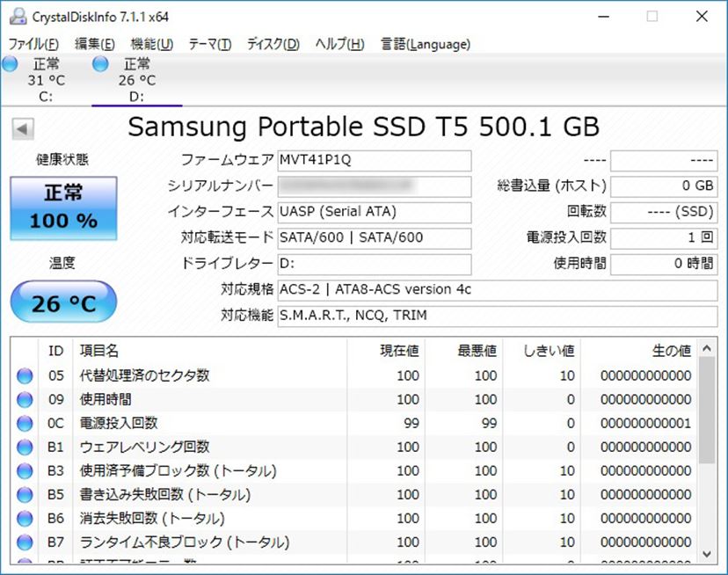The width and height of the screenshot is (728, 575).
Task: Select the 使用時間 attribute row name
Action: (x=106, y=399)
